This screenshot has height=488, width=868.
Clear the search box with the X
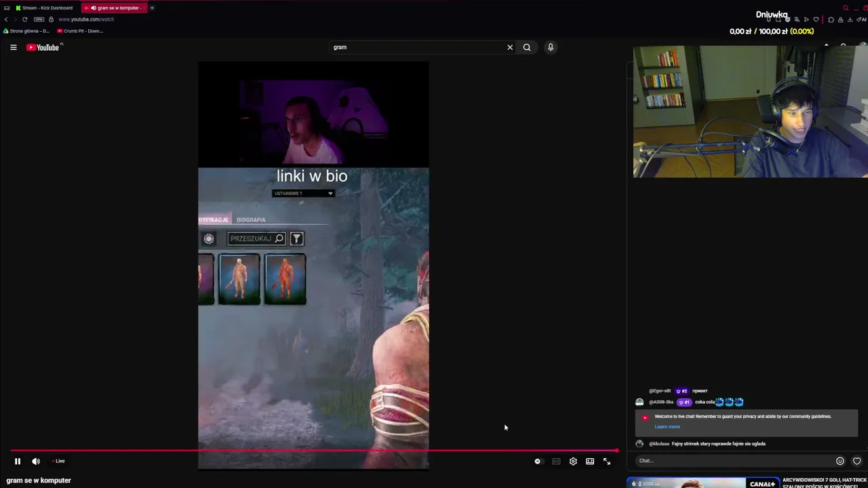[x=510, y=47]
